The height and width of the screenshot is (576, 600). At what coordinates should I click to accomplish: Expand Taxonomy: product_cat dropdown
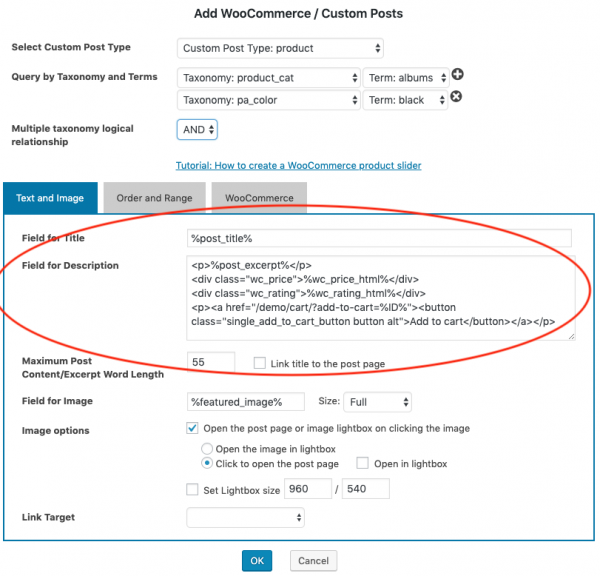click(x=269, y=77)
